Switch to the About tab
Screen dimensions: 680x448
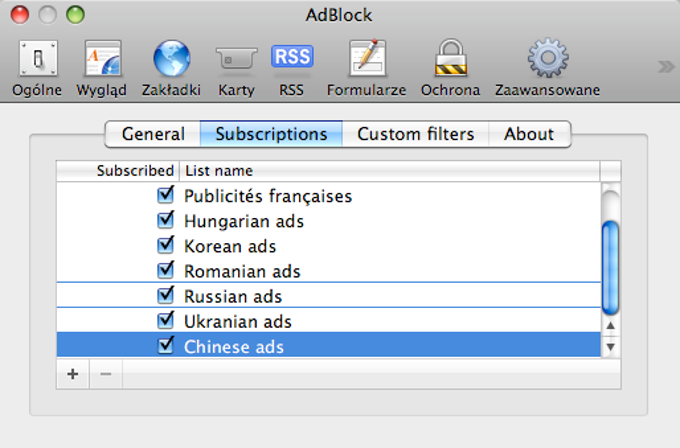tap(529, 134)
